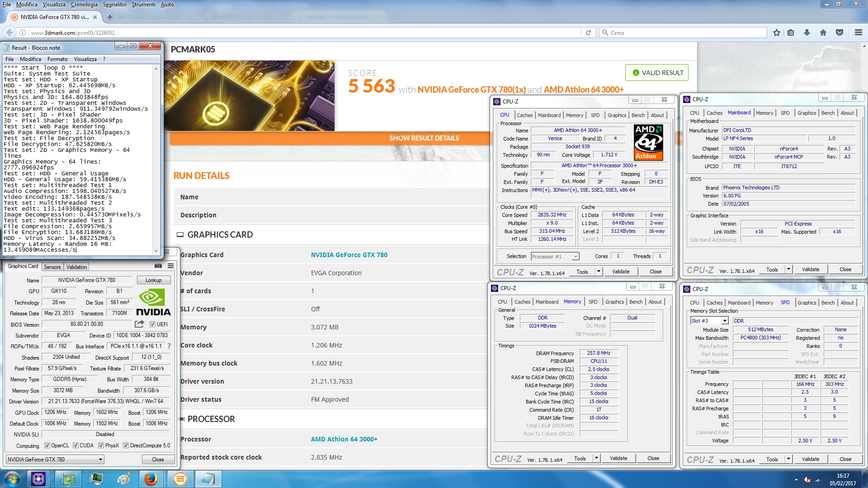The image size is (868, 488).
Task: Open Graphics tab in CPU-Z Memory window
Action: tap(614, 302)
